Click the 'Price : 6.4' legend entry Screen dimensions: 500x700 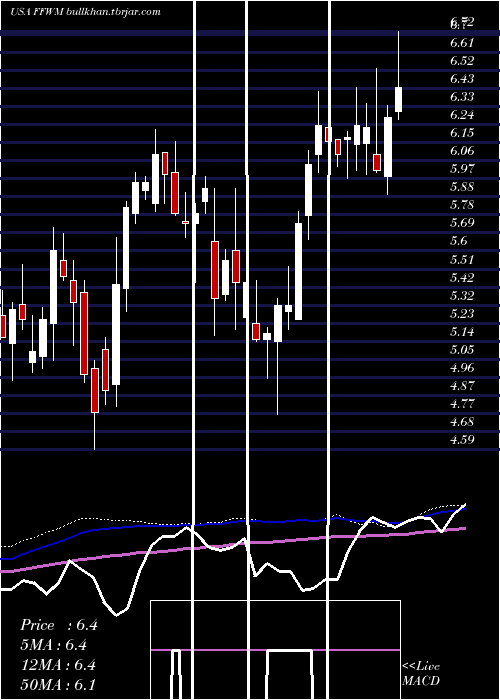click(x=58, y=625)
